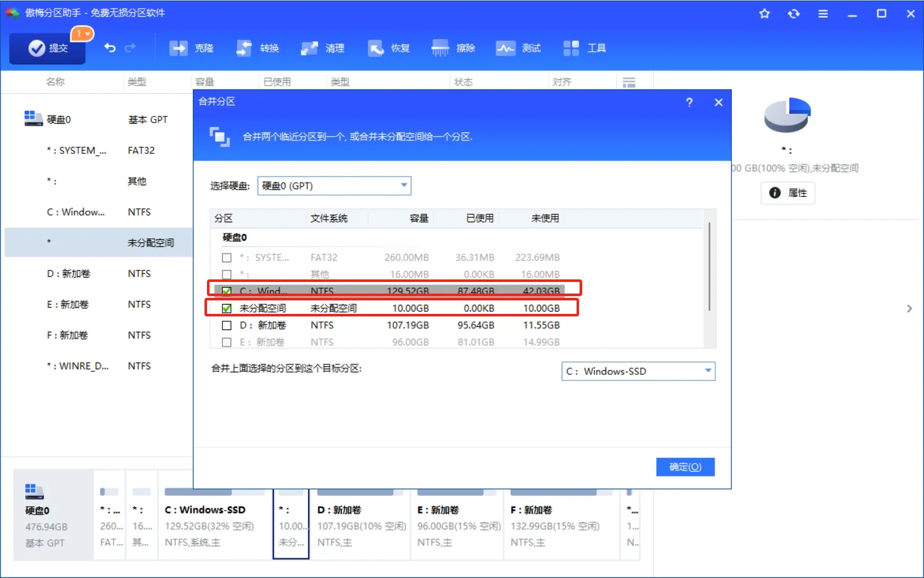Select the 16MB 其他 block in disk map

pos(142,515)
